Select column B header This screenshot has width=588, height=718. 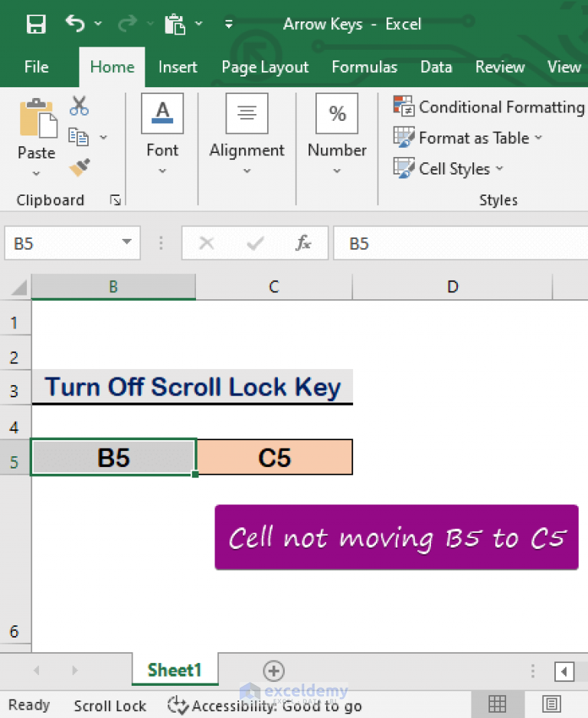[113, 286]
